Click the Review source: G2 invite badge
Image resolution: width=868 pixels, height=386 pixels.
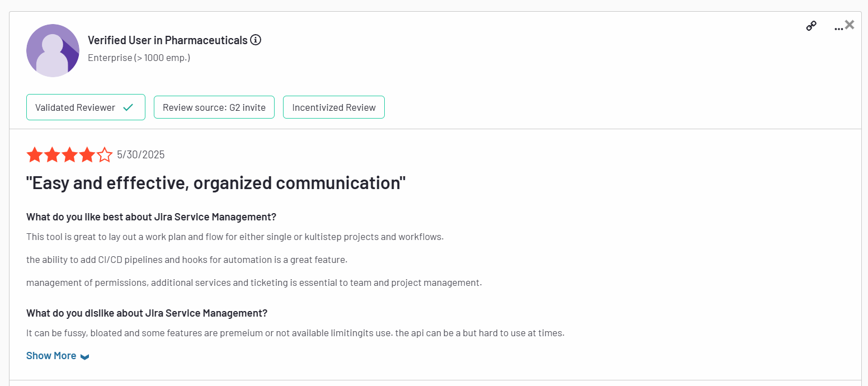[214, 107]
